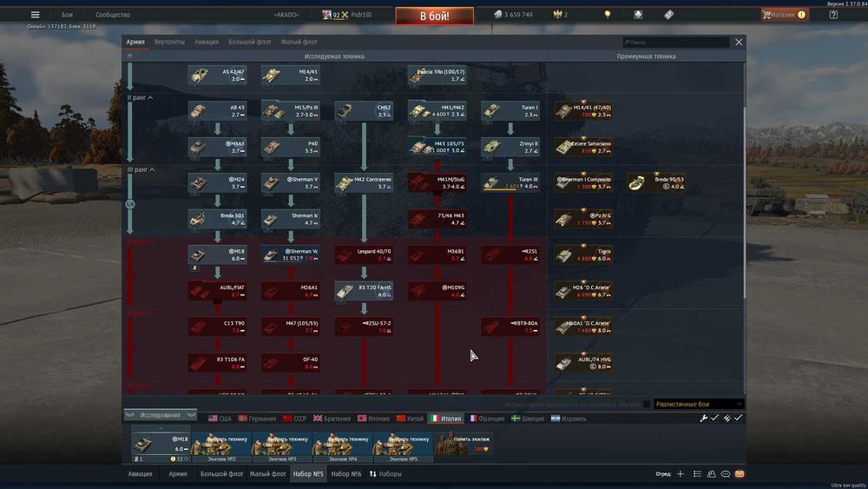Select the AB 43 vehicle card

click(x=217, y=111)
